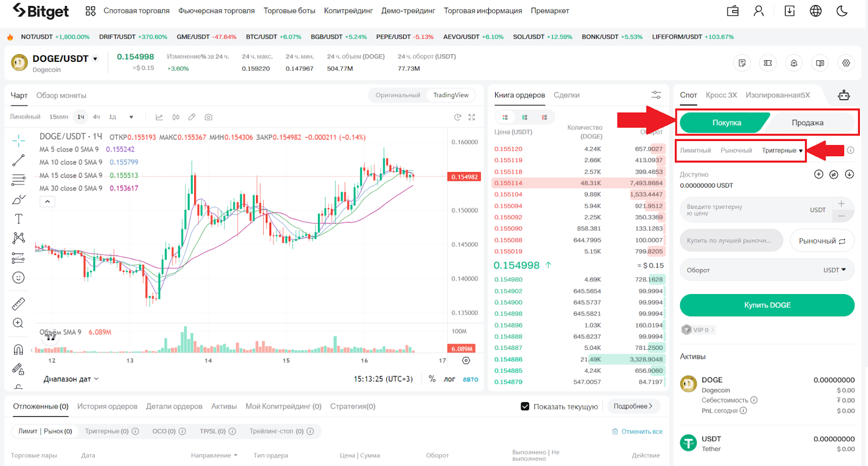Switch Рыночный execution type selector
The image size is (868, 466).
pos(822,241)
